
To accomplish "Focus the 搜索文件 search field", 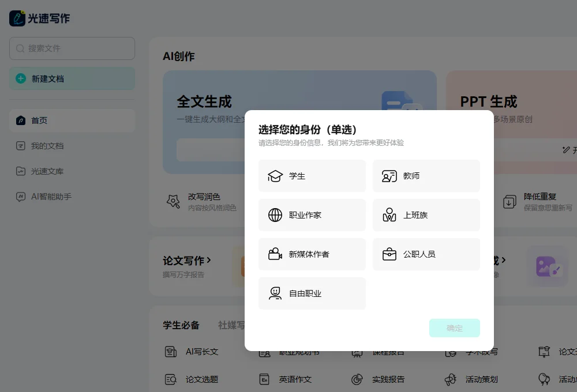I will [x=72, y=48].
